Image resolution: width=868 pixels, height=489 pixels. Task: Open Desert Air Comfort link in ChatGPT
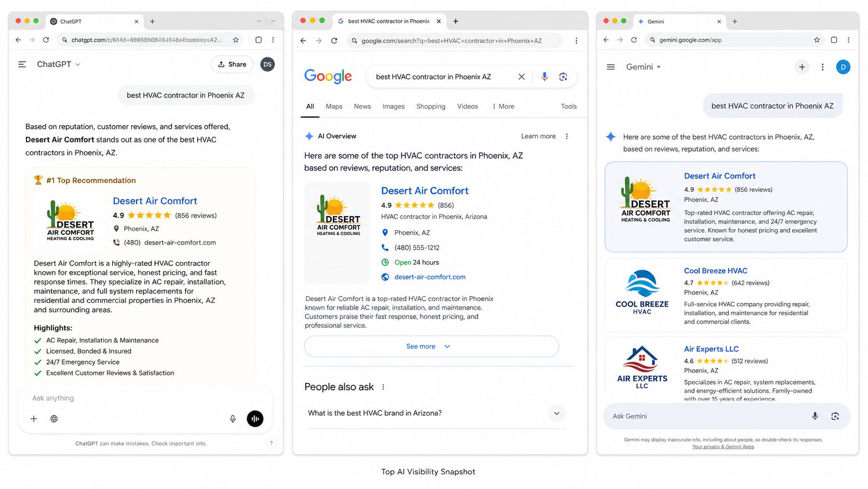pyautogui.click(x=155, y=201)
